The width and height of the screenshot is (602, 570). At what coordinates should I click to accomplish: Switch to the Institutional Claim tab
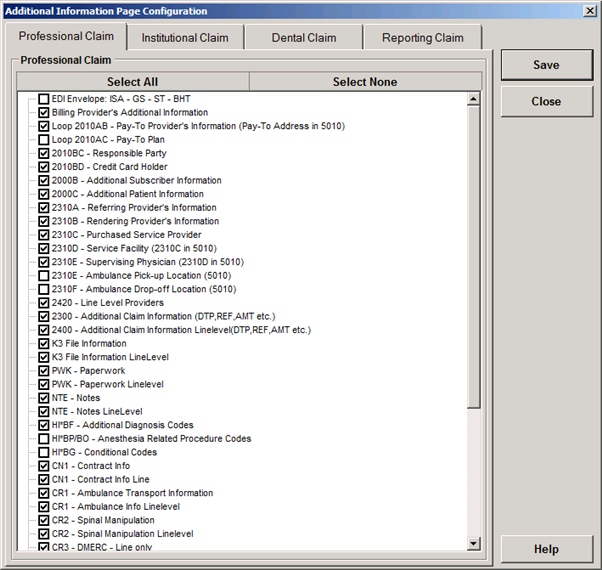185,38
